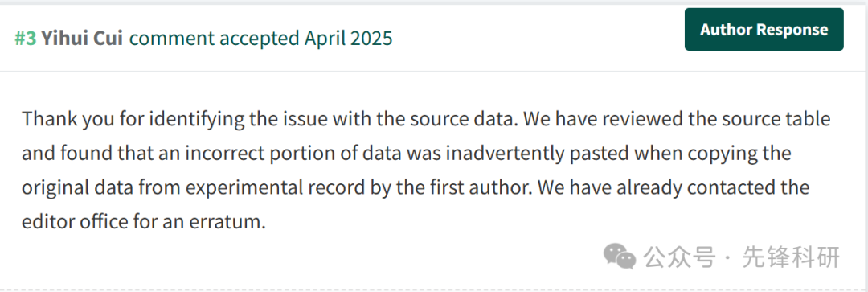Click the line starting "and found that an incorrect"

click(407, 154)
